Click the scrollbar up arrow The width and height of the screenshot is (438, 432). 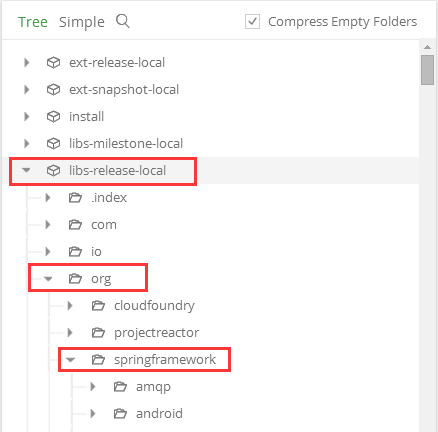(x=427, y=47)
